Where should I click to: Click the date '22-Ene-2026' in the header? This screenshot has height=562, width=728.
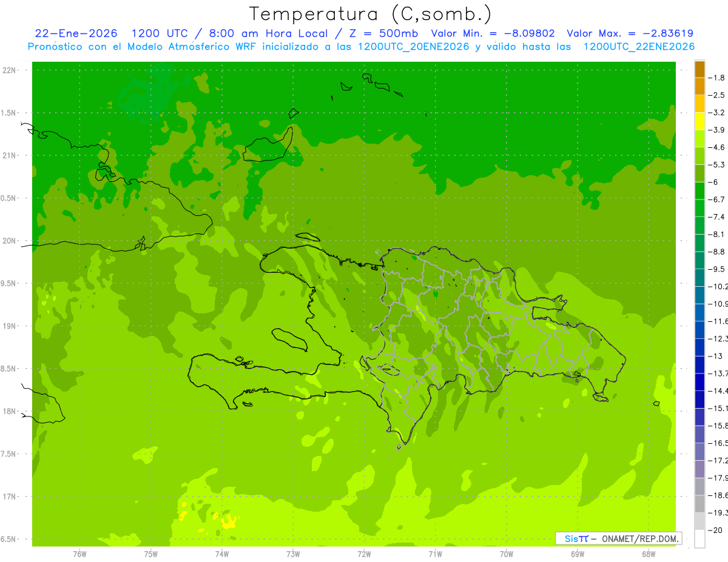(x=76, y=33)
